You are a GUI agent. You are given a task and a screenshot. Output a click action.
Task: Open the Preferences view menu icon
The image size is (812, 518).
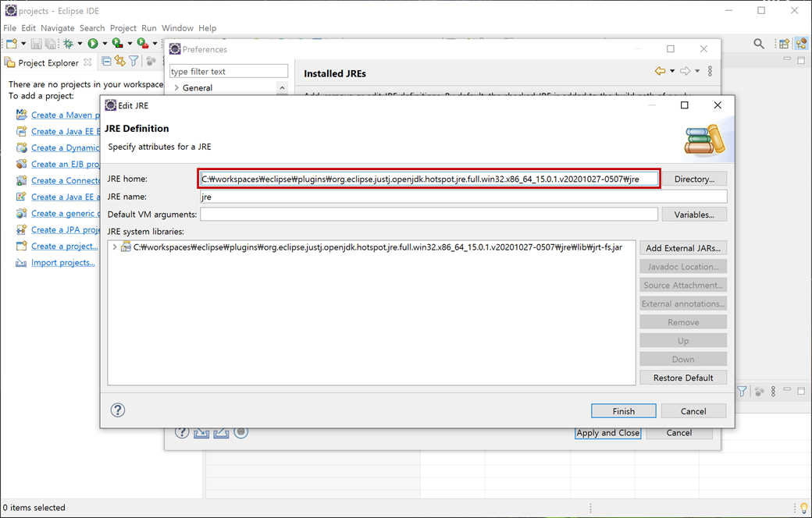click(710, 72)
